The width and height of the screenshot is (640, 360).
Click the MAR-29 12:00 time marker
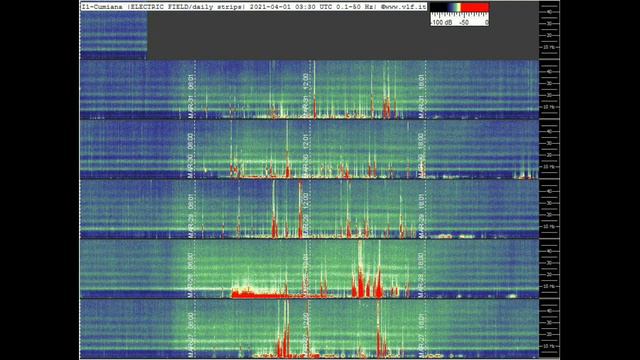(305, 216)
